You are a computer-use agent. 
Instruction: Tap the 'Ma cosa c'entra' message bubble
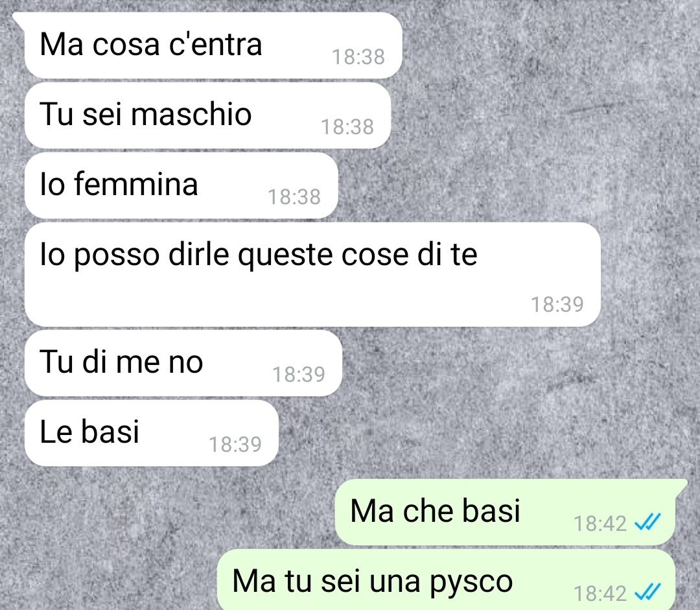point(213,45)
